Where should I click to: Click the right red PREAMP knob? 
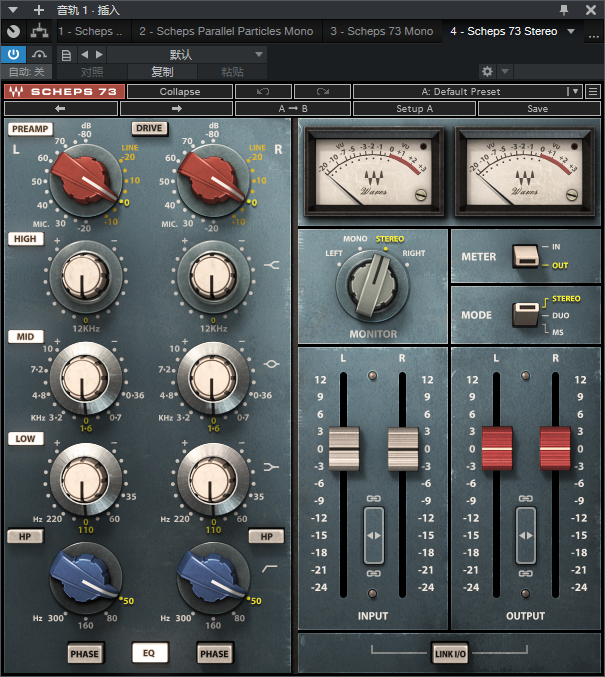(x=213, y=180)
